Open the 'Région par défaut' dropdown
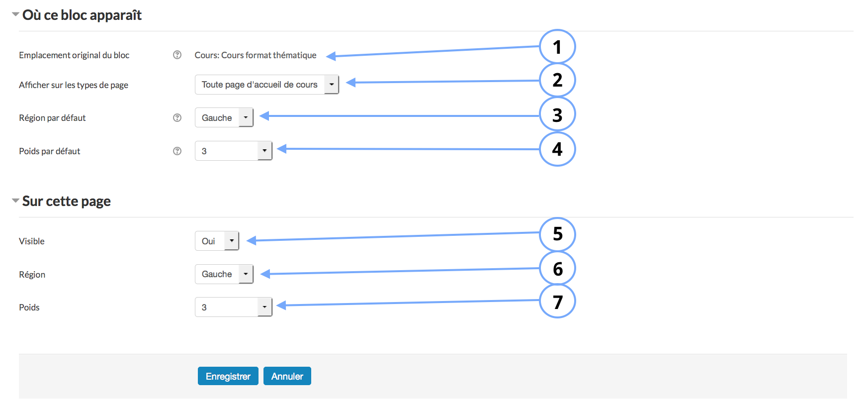This screenshot has height=412, width=868. point(224,117)
